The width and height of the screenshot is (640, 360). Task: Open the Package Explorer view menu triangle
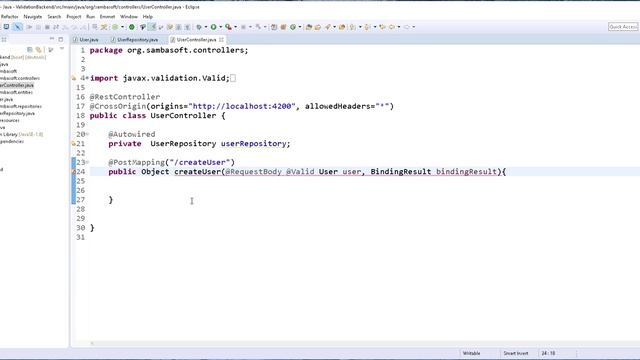(62, 49)
